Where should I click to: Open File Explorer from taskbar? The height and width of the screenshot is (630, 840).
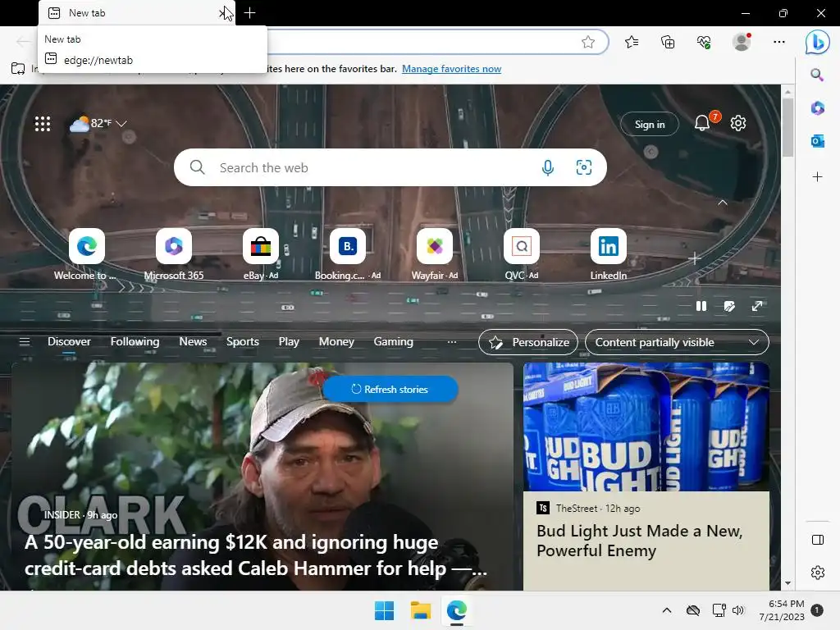(421, 610)
